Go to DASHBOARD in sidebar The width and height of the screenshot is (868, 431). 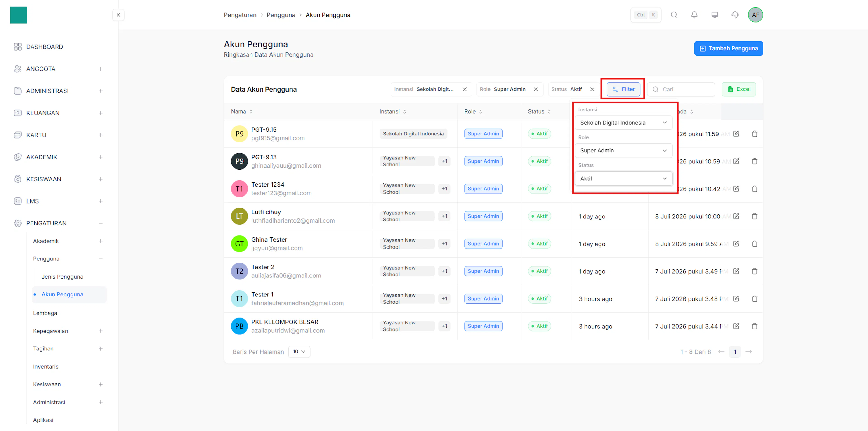[45, 47]
